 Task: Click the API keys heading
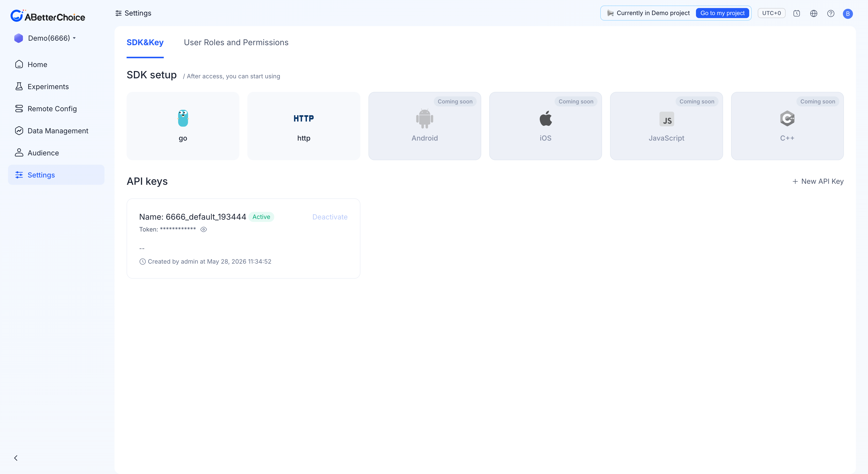click(147, 181)
